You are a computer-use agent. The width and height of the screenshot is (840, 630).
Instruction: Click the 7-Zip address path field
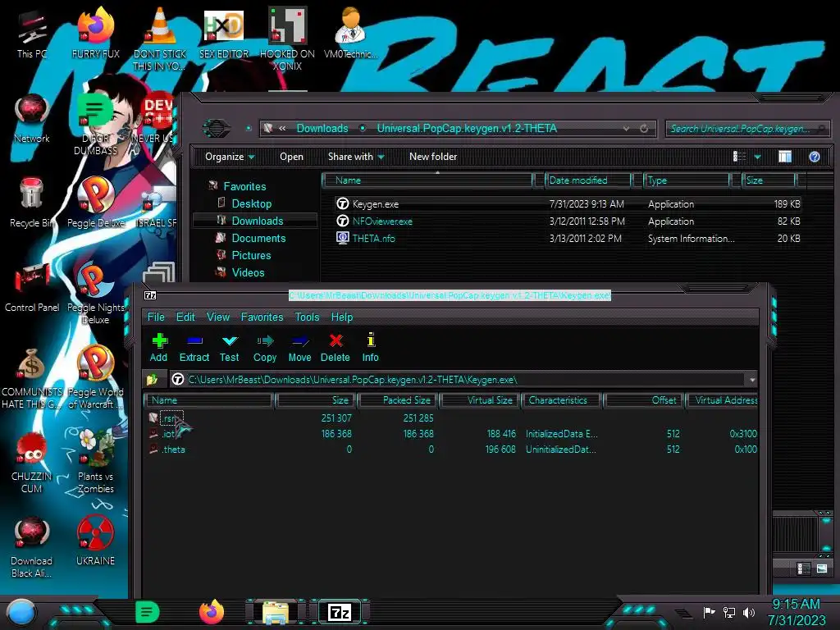coord(459,379)
